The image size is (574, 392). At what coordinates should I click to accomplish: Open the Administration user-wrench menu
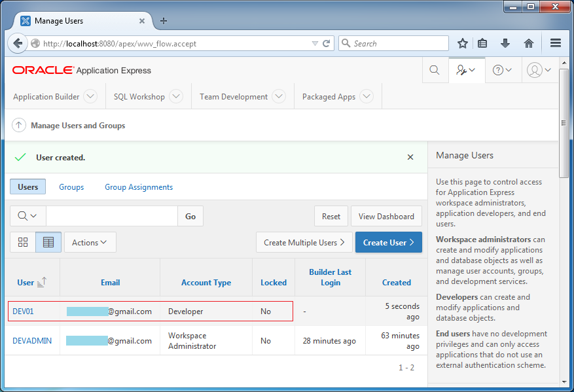[465, 70]
